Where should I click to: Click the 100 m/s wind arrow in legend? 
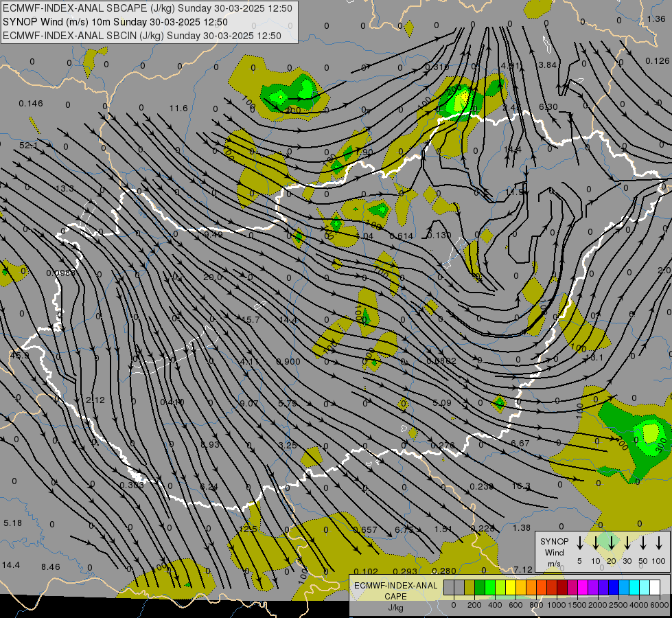[x=659, y=543]
